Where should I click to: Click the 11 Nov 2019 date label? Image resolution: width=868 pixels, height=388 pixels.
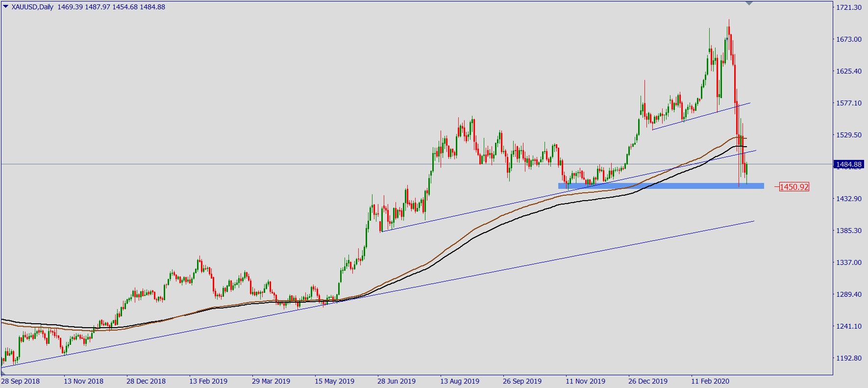pos(585,381)
